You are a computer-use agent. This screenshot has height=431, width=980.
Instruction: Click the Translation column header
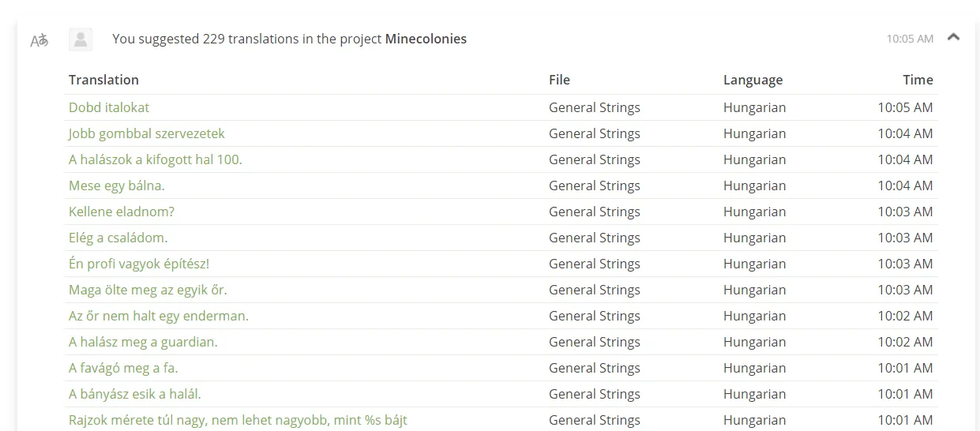[x=103, y=80]
